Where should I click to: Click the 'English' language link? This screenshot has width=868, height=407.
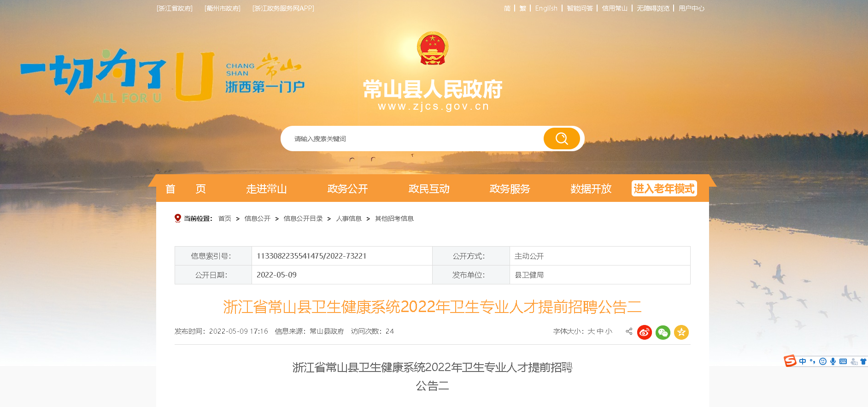point(546,8)
